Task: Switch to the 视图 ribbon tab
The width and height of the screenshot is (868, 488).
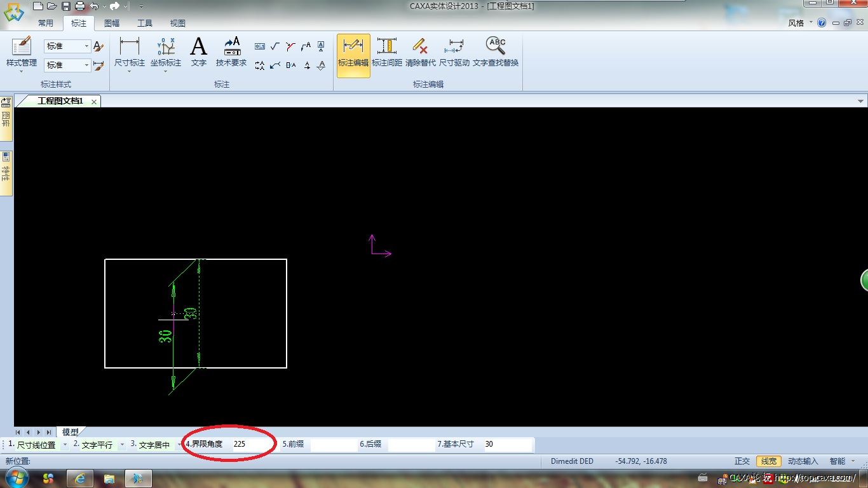Action: [178, 24]
